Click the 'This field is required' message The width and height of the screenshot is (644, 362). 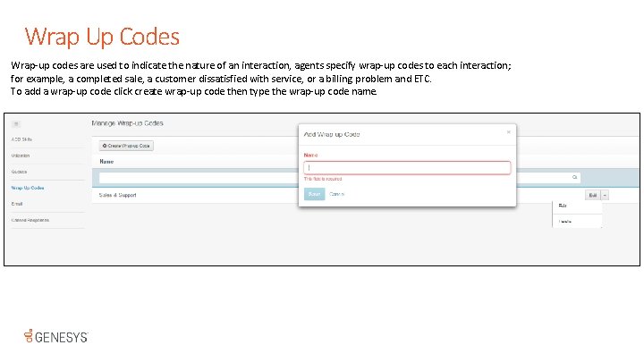323,179
